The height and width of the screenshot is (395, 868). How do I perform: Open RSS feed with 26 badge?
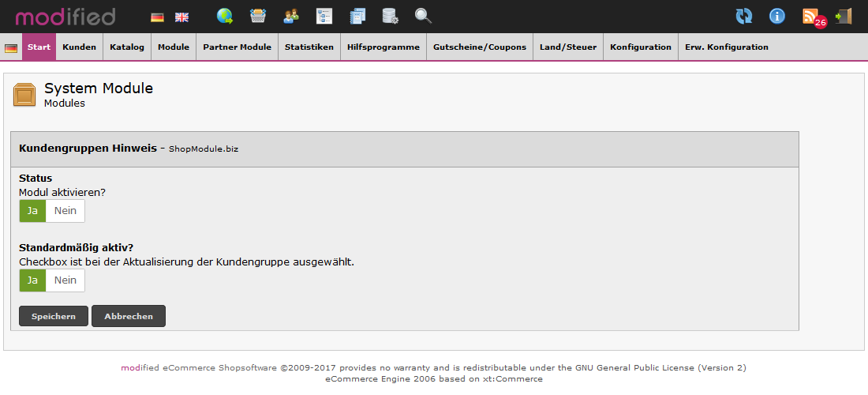(814, 17)
